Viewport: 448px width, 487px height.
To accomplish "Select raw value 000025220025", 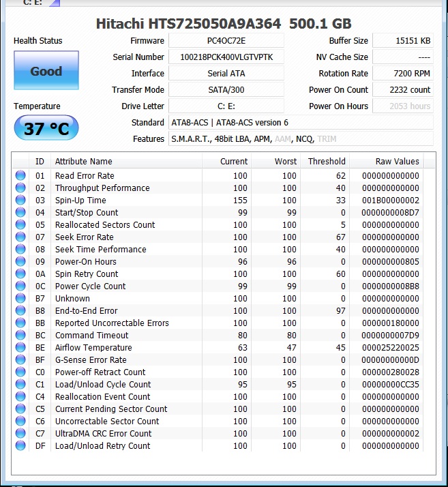I will coord(390,348).
